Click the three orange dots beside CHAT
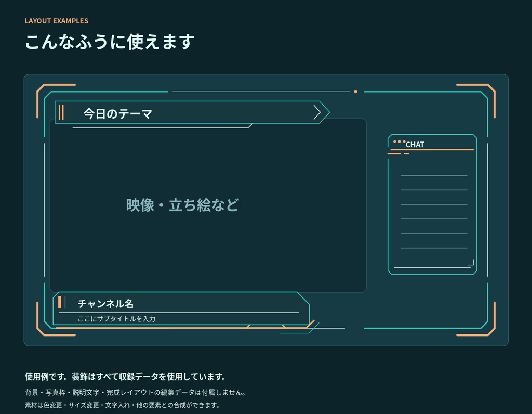Viewport: 532px width, 414px height. (x=399, y=141)
